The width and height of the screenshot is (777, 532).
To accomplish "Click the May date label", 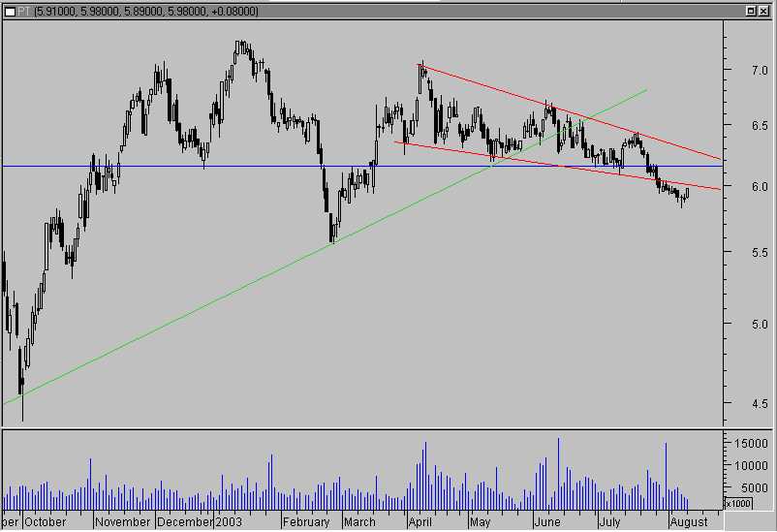I will point(481,522).
